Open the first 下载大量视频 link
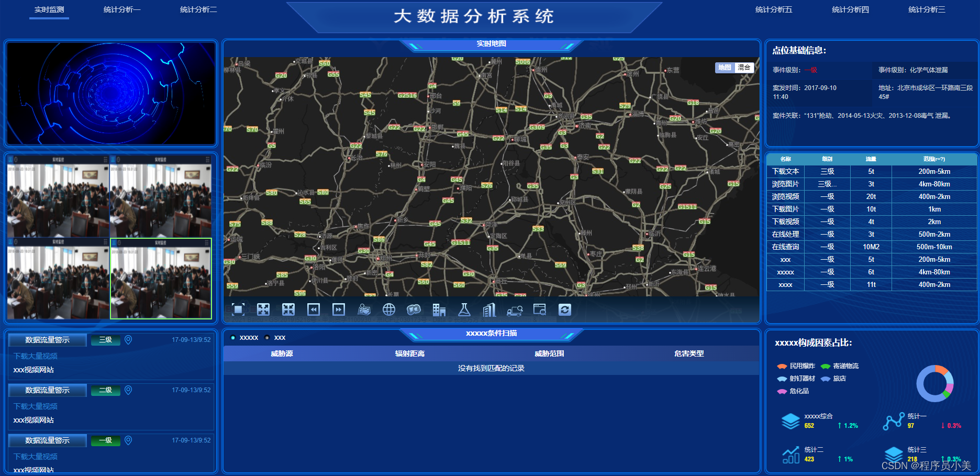Image resolution: width=980 pixels, height=476 pixels. click(36, 356)
